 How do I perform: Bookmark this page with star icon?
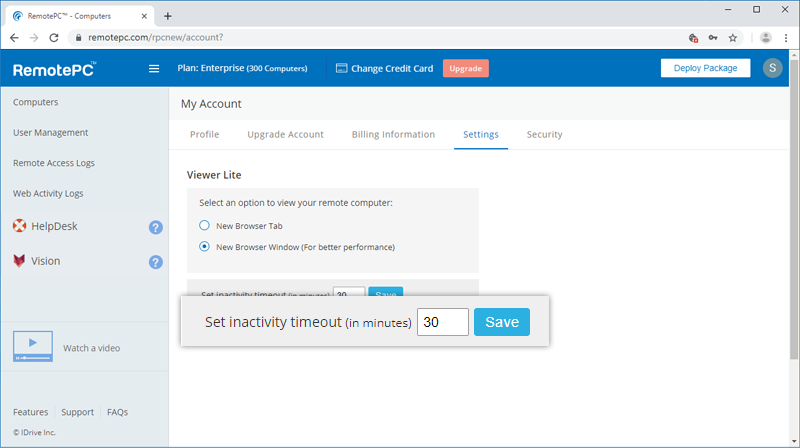tap(733, 38)
